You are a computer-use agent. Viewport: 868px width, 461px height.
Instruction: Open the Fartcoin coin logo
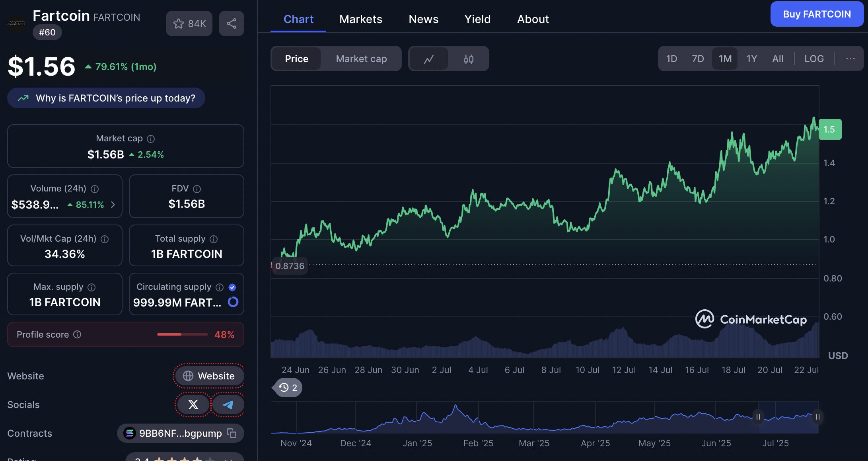(17, 23)
